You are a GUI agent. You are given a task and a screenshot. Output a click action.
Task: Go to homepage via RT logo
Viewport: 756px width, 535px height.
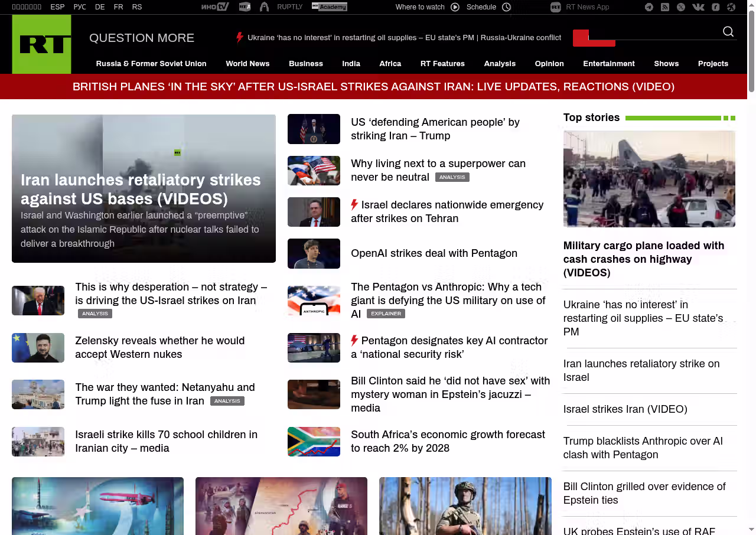coord(41,44)
